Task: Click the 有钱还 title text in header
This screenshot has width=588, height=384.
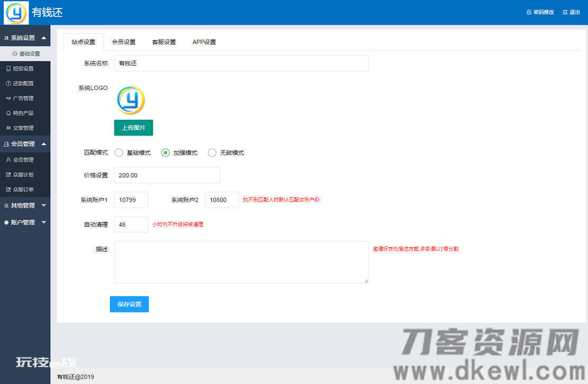Action: click(x=47, y=12)
